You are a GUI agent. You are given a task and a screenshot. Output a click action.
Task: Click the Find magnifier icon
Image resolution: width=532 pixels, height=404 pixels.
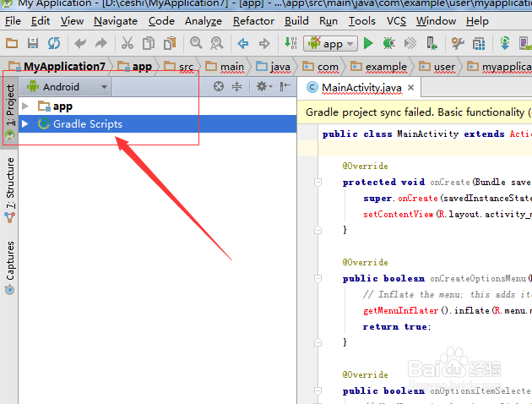[x=196, y=43]
